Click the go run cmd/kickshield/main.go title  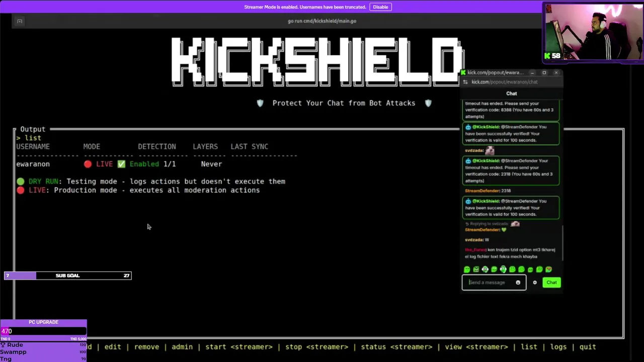[322, 21]
